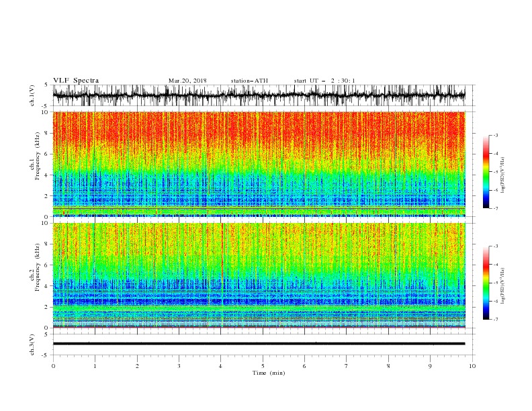
Task: Click the "ch.1(V)" waveform axis label
Action: coord(32,95)
